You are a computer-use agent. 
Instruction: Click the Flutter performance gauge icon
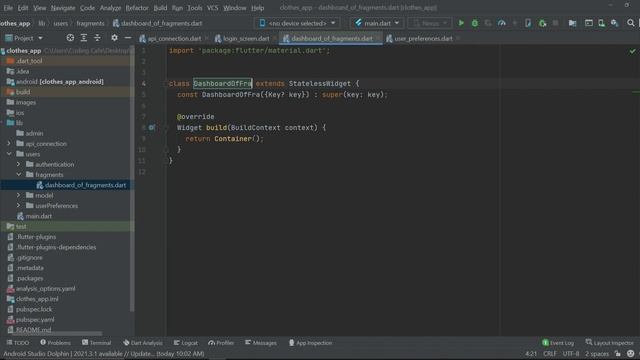[502, 23]
